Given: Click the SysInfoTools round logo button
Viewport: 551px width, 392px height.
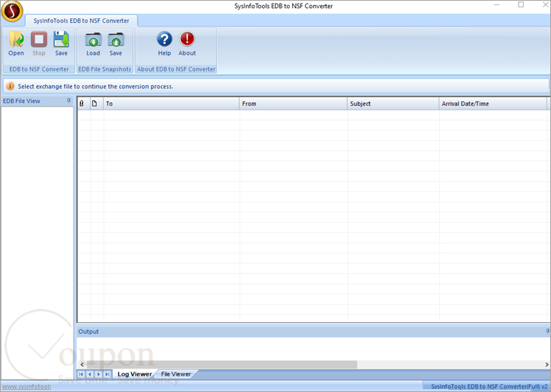Looking at the screenshot, I should (x=12, y=12).
